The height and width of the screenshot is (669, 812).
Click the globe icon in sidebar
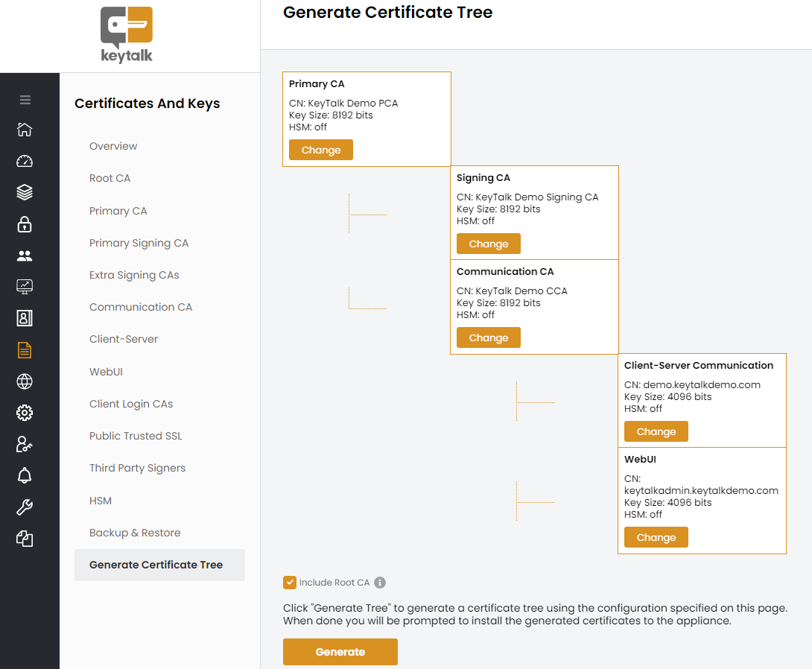click(x=25, y=382)
